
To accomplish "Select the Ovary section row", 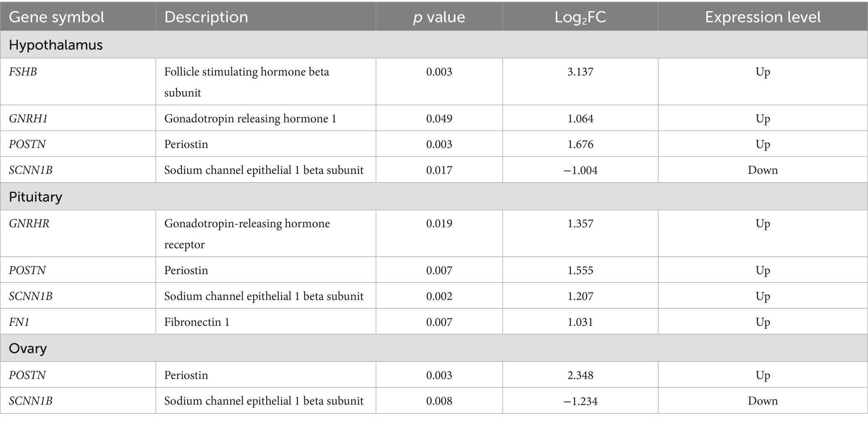I will pyautogui.click(x=28, y=348).
